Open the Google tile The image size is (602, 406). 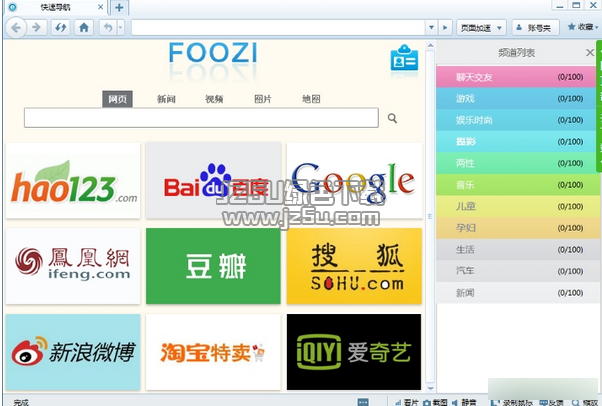click(354, 181)
